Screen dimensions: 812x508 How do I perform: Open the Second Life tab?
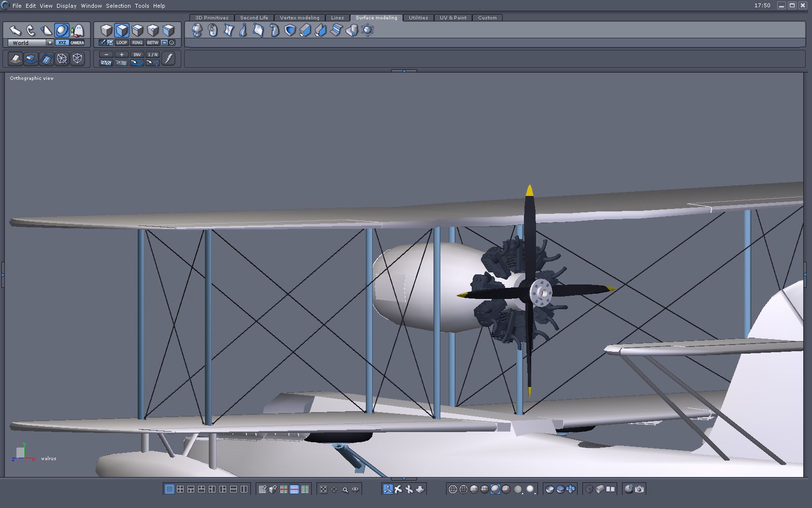pyautogui.click(x=254, y=17)
